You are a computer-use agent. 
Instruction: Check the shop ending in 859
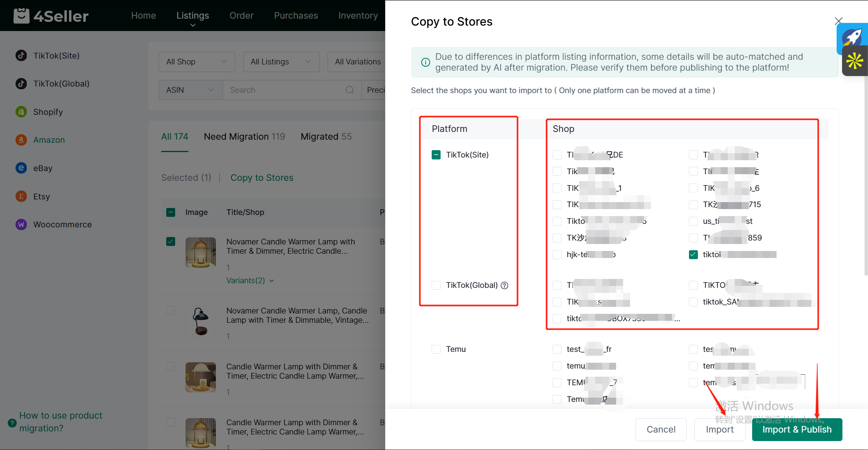693,238
